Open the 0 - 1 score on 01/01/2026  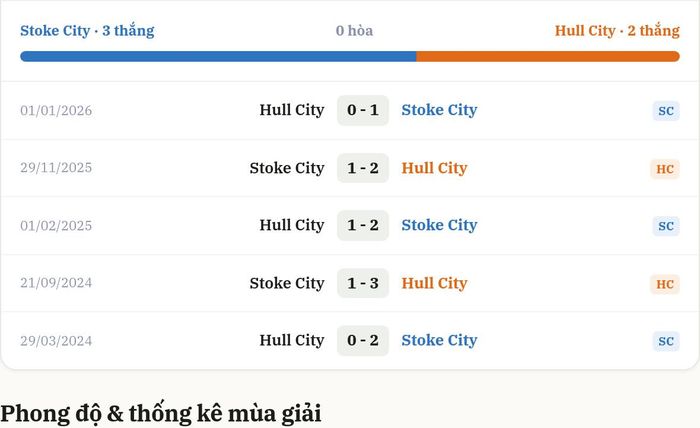tap(363, 110)
